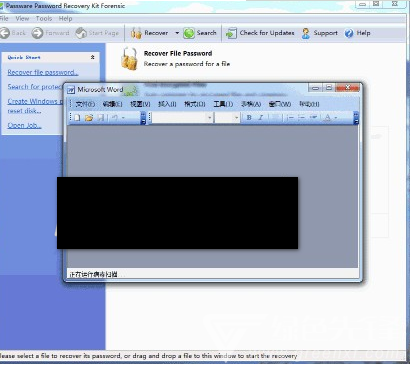The image size is (410, 367).
Task: Open the View menu in Passware
Action: pyautogui.click(x=22, y=19)
